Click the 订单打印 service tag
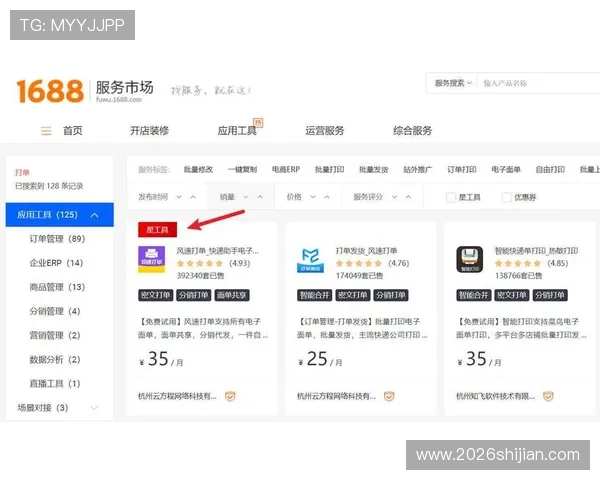This screenshot has height=480, width=600. (x=462, y=170)
